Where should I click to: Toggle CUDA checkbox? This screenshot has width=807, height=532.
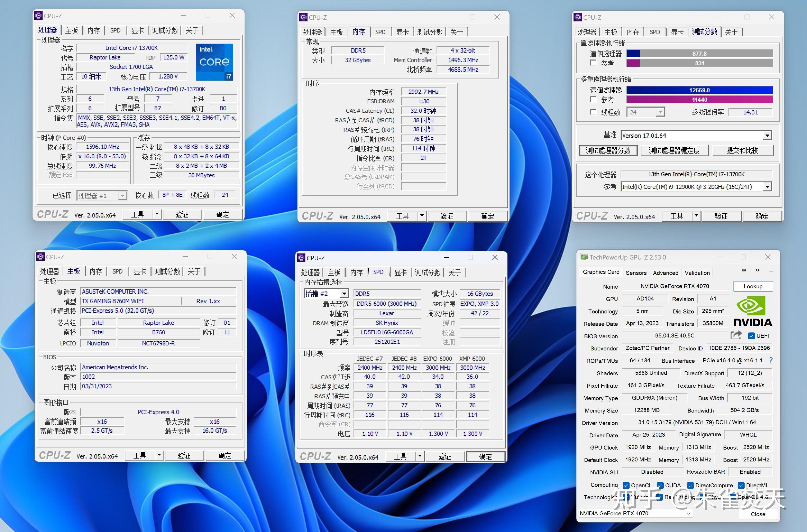(660, 485)
